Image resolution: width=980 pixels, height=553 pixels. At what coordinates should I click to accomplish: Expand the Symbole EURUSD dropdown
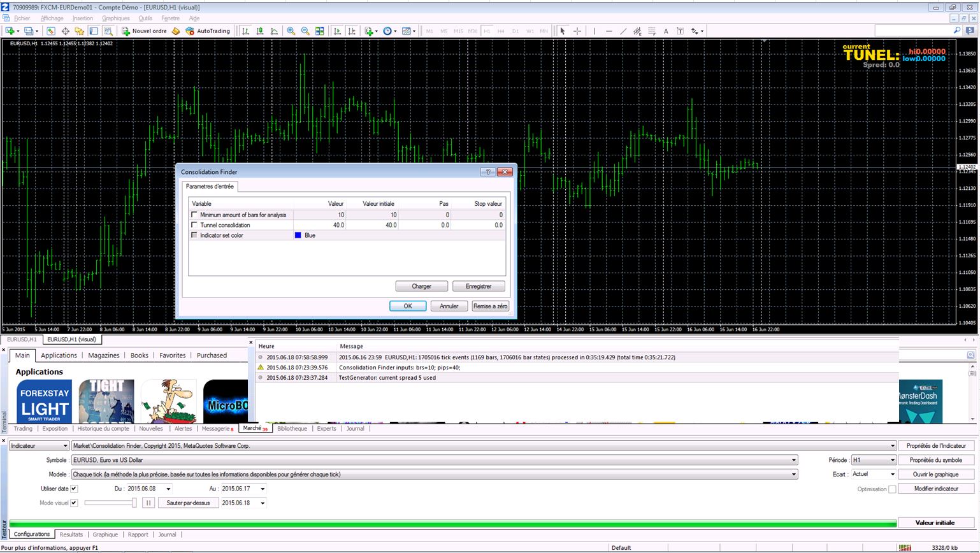tap(793, 460)
